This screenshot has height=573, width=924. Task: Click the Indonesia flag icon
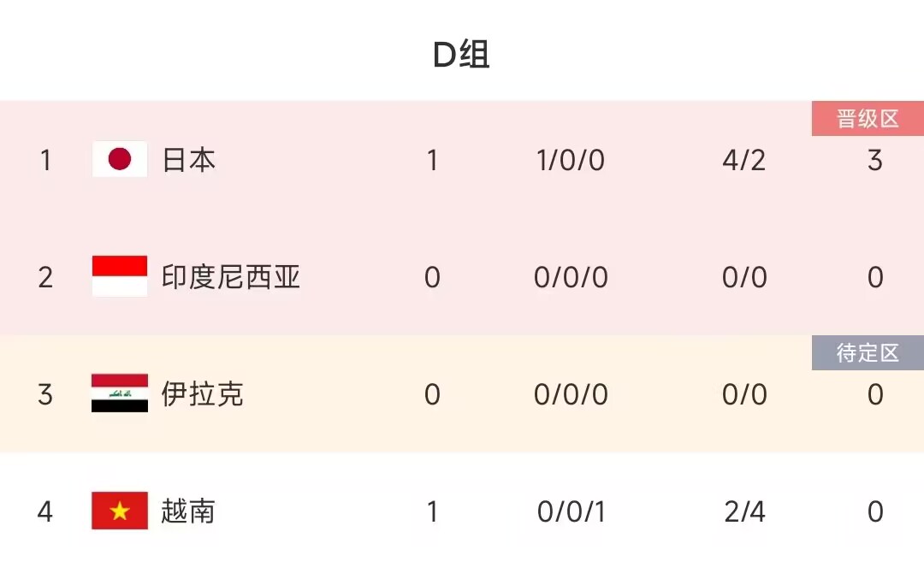[x=120, y=277]
